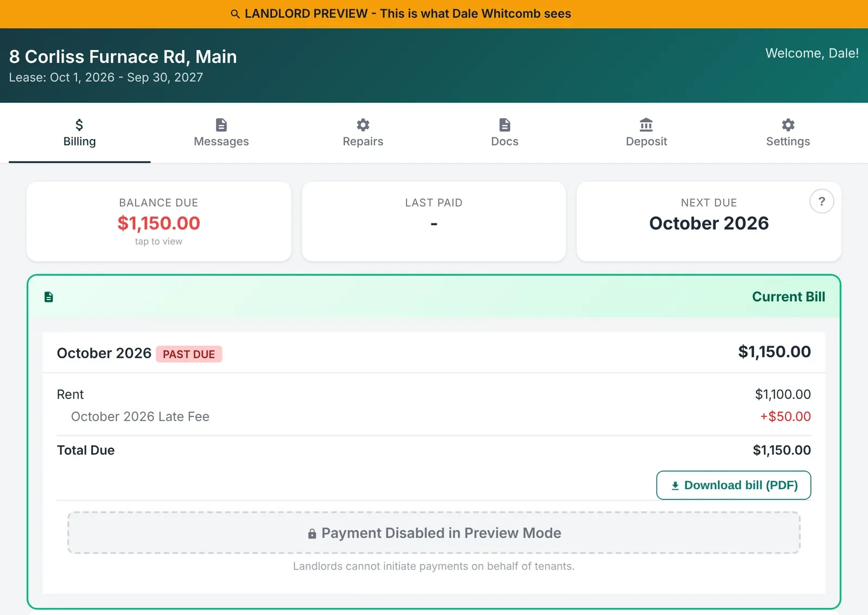This screenshot has height=615, width=868.
Task: Click the property address heading
Action: 123,56
